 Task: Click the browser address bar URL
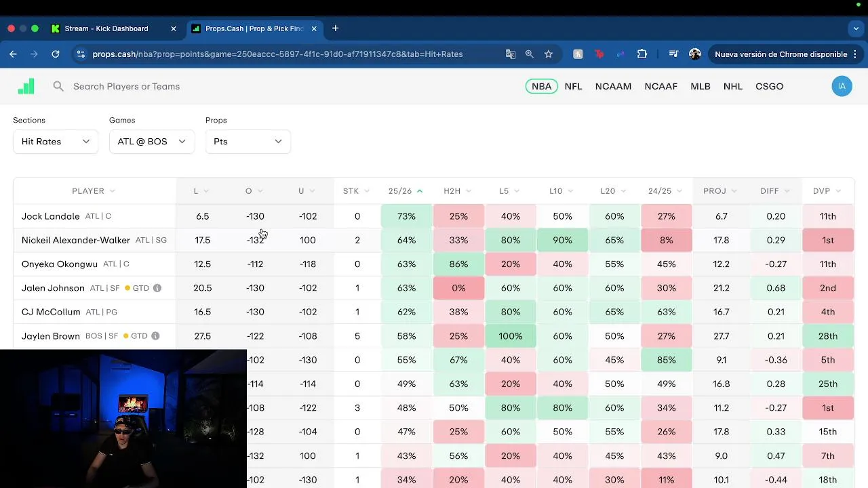(278, 54)
